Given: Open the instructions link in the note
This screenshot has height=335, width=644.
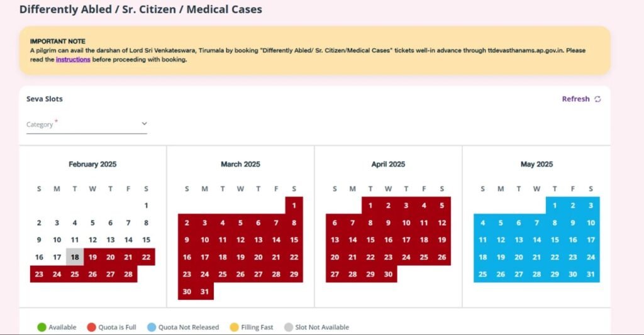Looking at the screenshot, I should 73,60.
